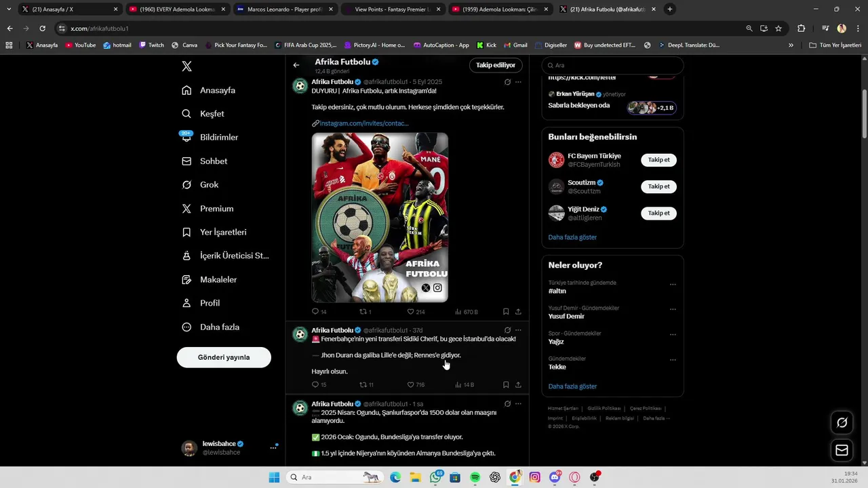Screen dimensions: 868x488
Task: Open more options for Yağız trend
Action: tap(673, 335)
